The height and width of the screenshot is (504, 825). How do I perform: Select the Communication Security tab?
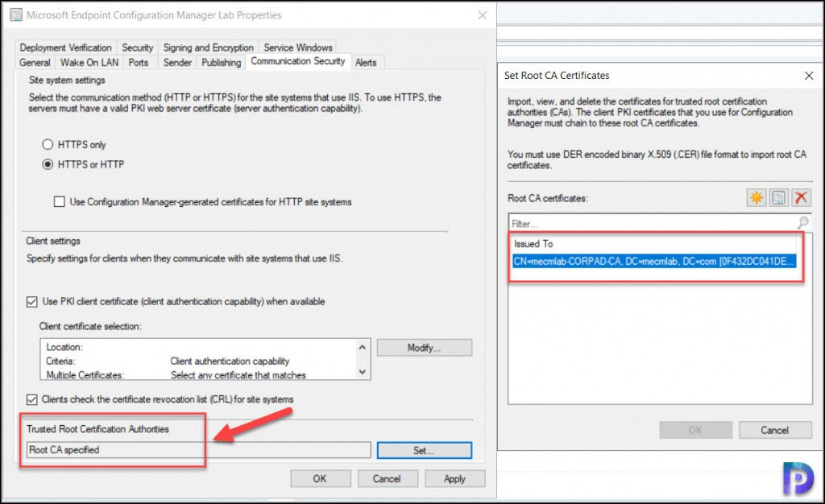click(x=298, y=61)
